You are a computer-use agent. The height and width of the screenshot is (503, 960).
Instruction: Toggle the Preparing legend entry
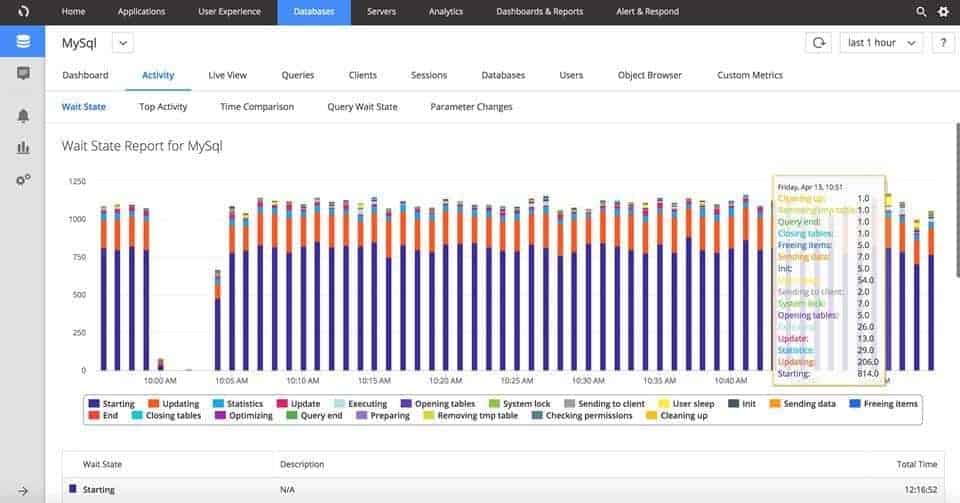(383, 415)
